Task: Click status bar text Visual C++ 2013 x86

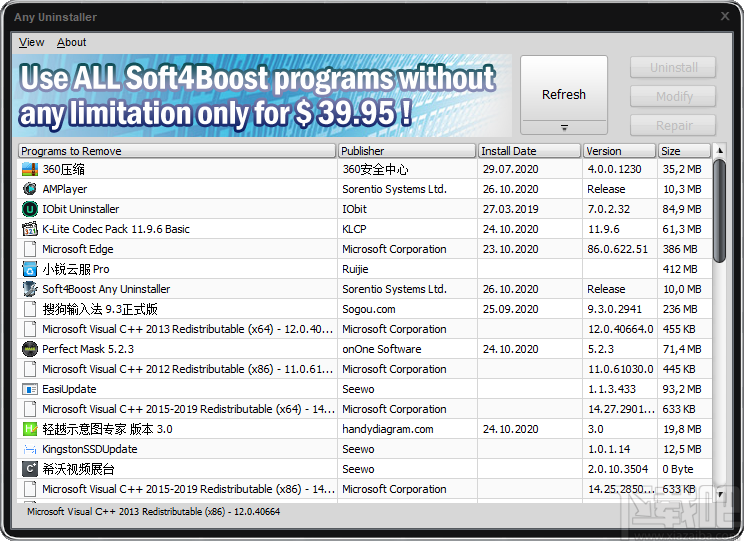Action: click(153, 512)
